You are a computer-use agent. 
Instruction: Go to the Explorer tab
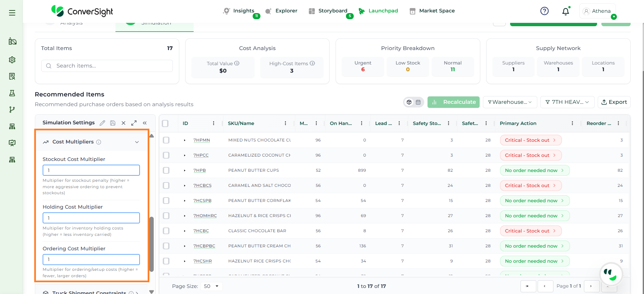(281, 11)
